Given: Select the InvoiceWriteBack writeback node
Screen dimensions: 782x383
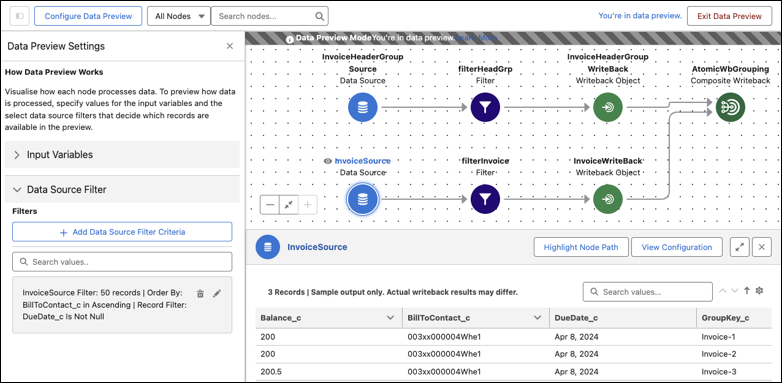Looking at the screenshot, I should click(x=608, y=199).
